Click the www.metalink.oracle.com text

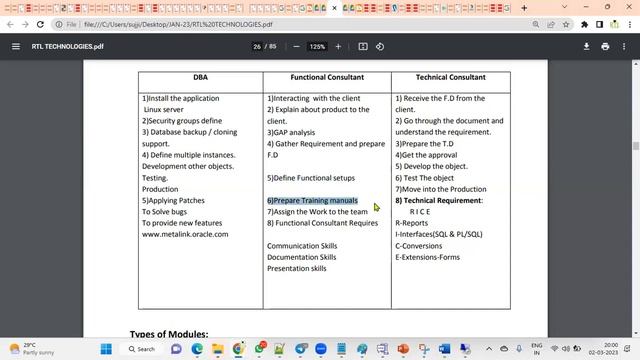coord(185,234)
